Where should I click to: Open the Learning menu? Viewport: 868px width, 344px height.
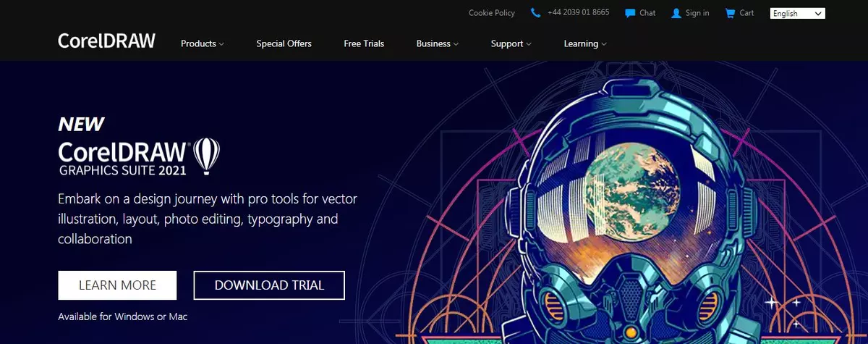coord(585,43)
